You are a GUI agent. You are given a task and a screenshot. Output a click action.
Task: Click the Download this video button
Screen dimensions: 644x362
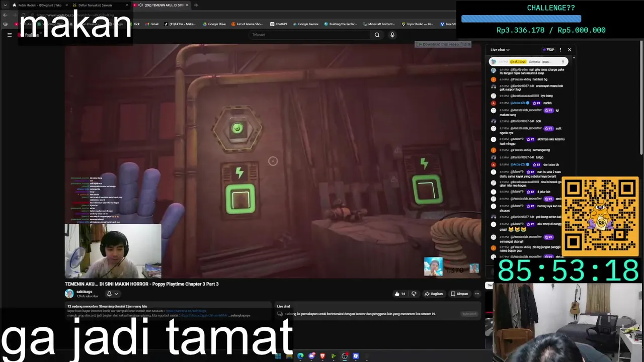(438, 44)
